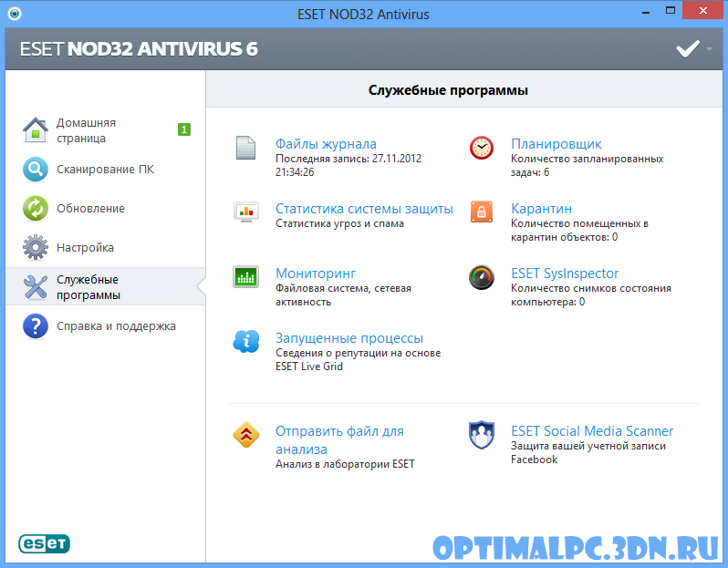Click the ESET logo at bottom left
Image resolution: width=728 pixels, height=568 pixels.
tap(44, 543)
